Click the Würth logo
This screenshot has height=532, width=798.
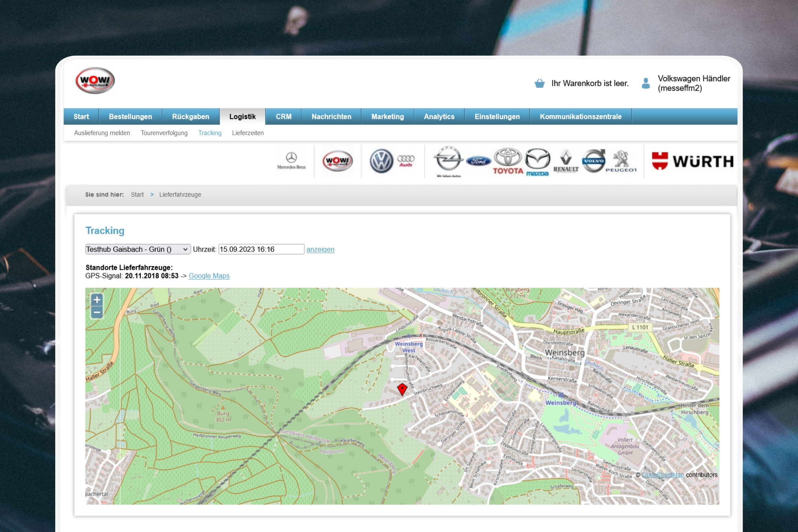tap(692, 161)
